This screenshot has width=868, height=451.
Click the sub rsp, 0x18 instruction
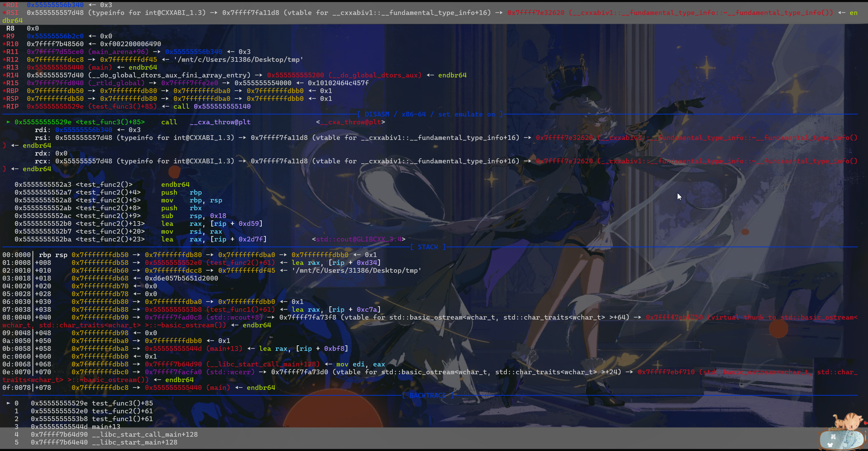[x=193, y=216]
